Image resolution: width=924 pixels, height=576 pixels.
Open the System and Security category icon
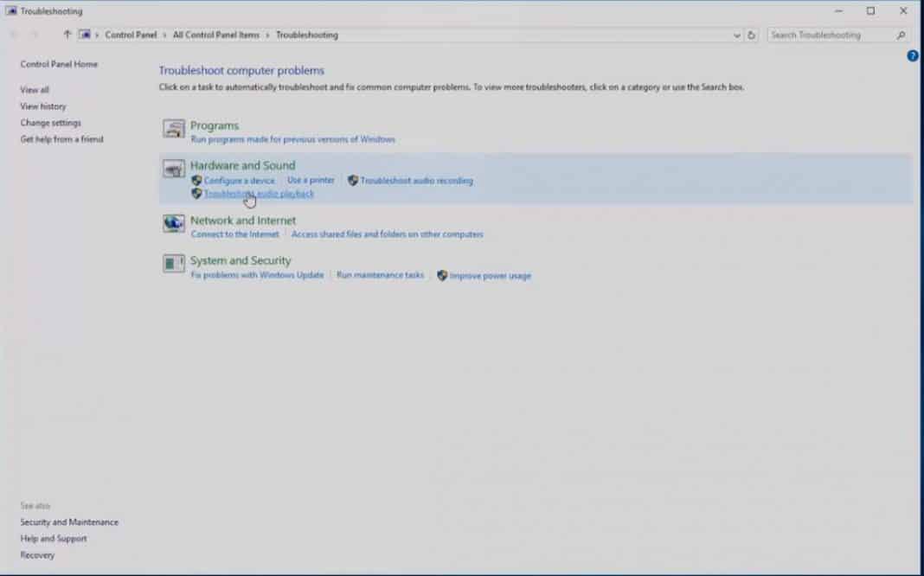tap(174, 263)
